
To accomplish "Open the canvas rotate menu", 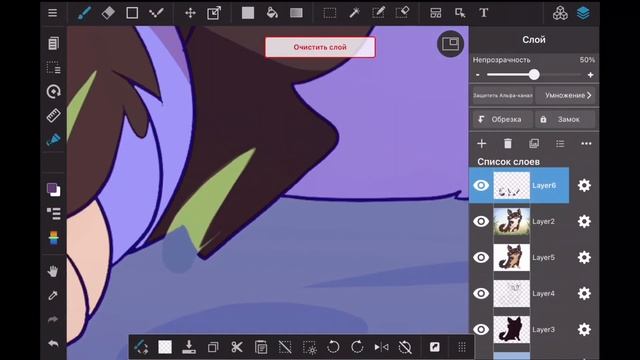I will (x=53, y=91).
